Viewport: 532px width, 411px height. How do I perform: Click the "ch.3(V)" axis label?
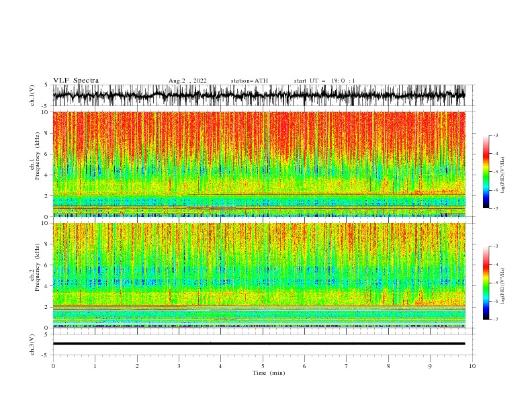[32, 345]
